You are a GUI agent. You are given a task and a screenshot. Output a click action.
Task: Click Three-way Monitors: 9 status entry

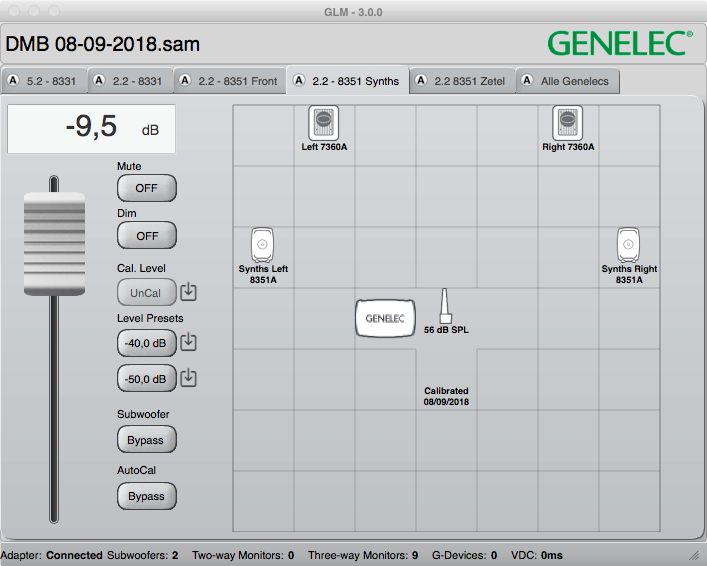(363, 555)
